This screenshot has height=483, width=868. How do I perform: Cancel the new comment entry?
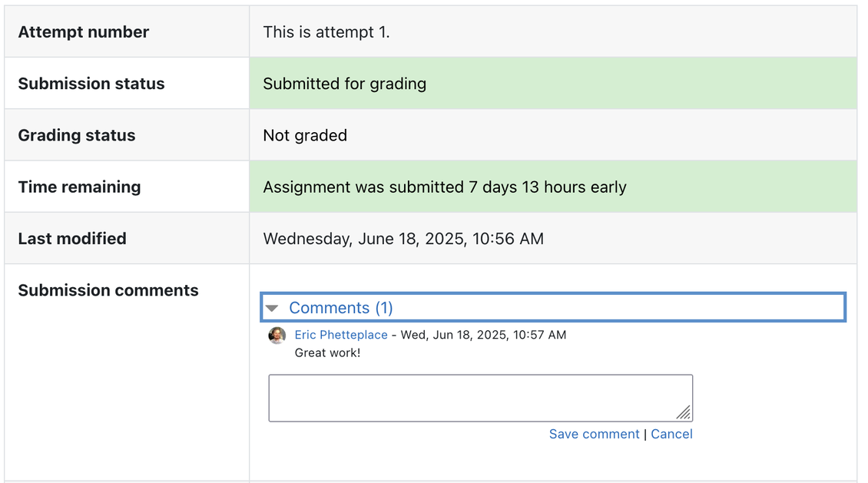[x=672, y=434]
